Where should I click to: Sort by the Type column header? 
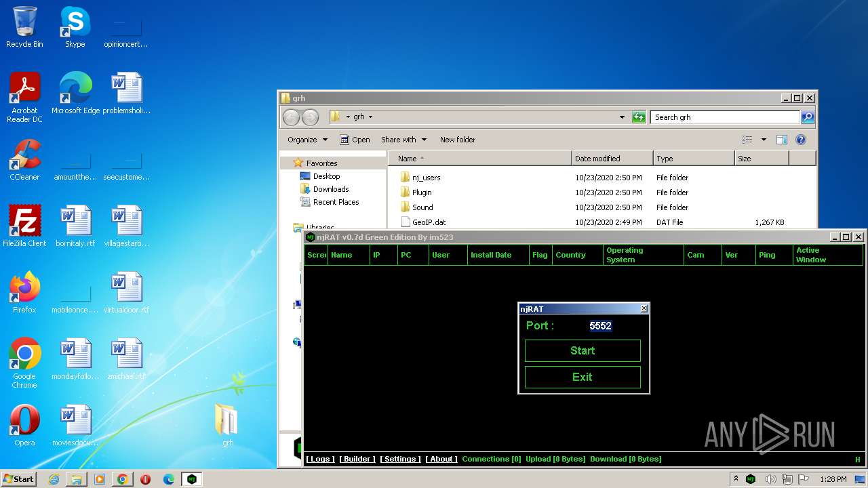(694, 159)
